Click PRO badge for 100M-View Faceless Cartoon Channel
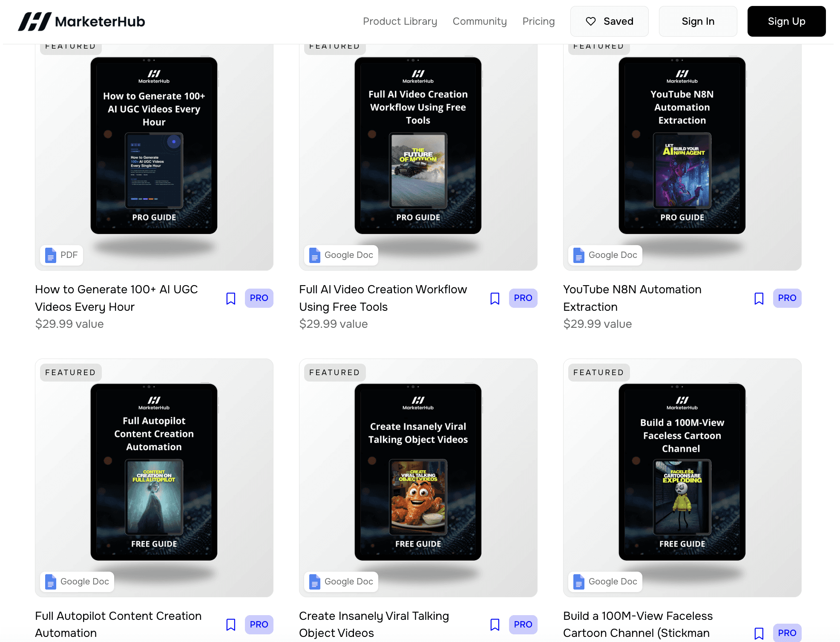 click(787, 633)
